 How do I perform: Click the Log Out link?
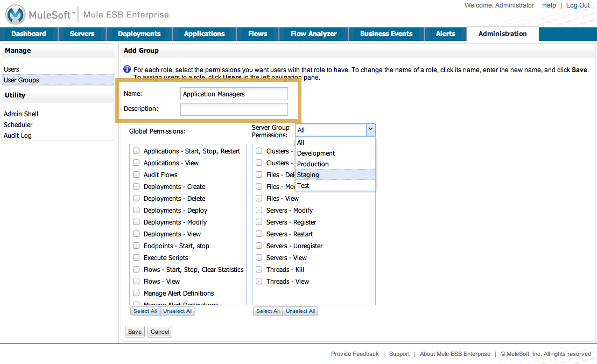(578, 5)
